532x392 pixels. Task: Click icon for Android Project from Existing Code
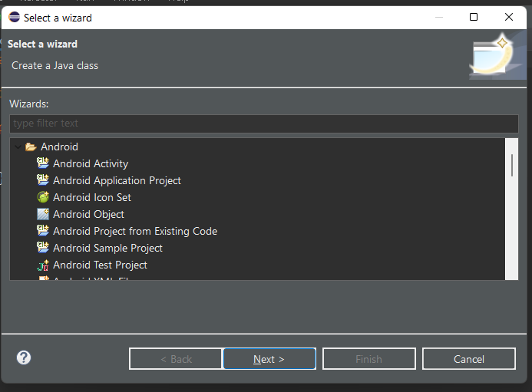pos(43,231)
